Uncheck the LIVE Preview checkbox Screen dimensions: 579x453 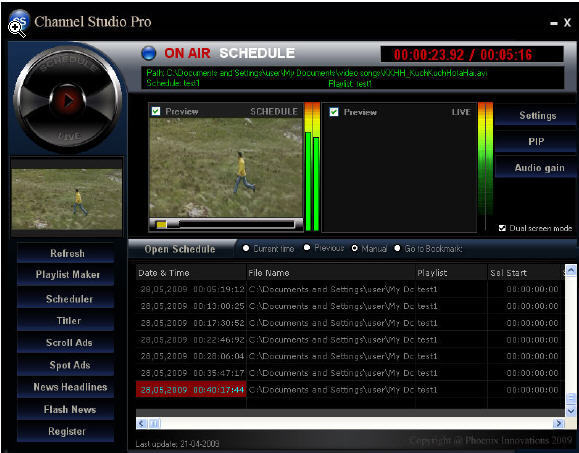point(334,112)
